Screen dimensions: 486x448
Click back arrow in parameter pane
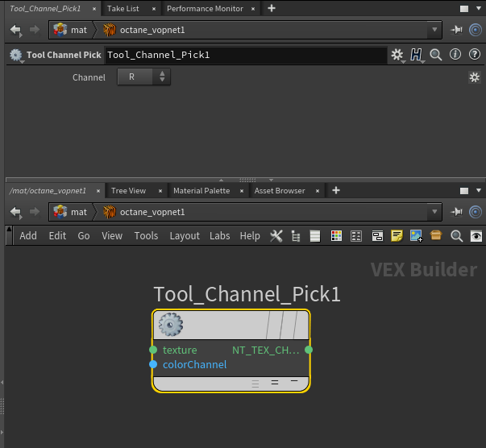[x=15, y=30]
